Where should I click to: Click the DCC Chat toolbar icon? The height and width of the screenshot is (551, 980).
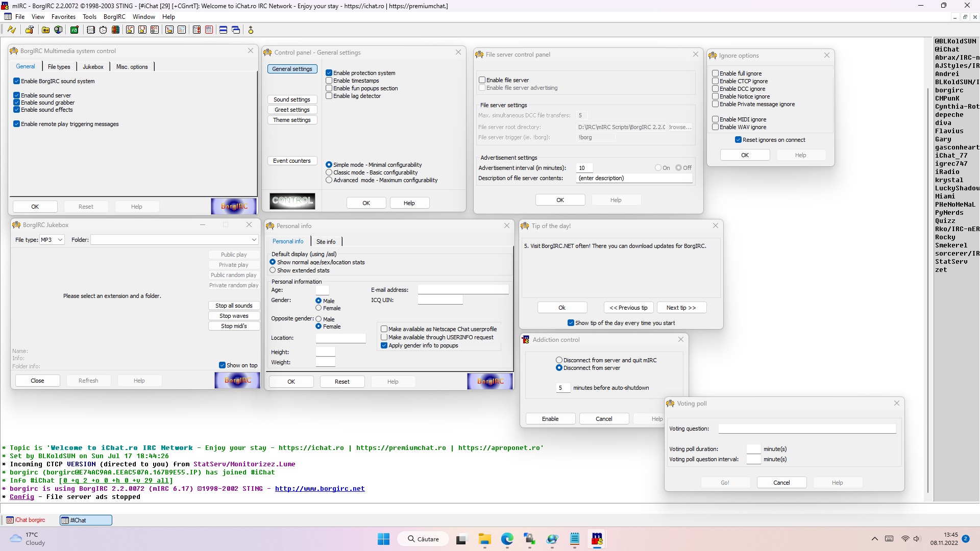tap(142, 30)
